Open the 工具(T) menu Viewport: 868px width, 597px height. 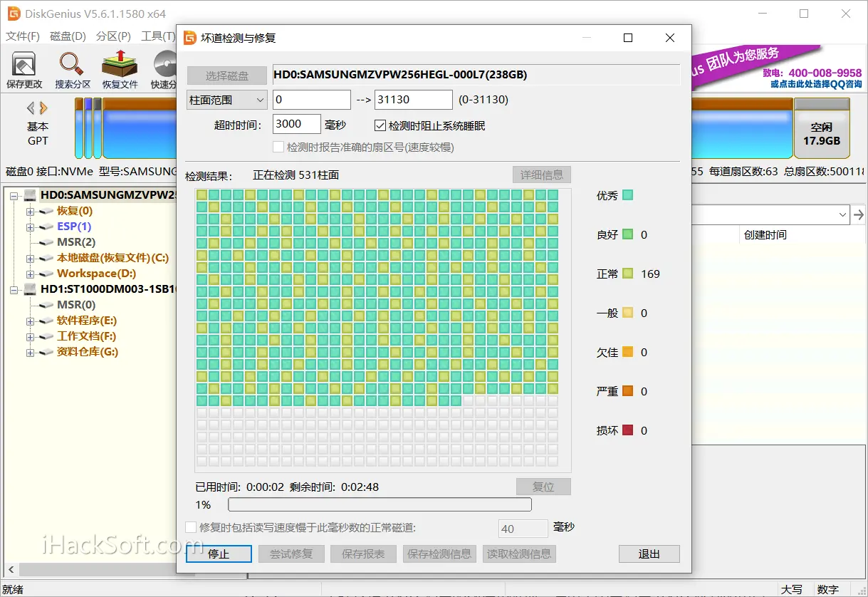click(x=158, y=36)
